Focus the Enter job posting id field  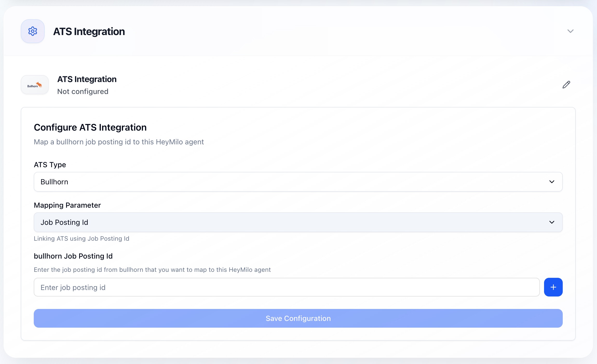click(287, 287)
